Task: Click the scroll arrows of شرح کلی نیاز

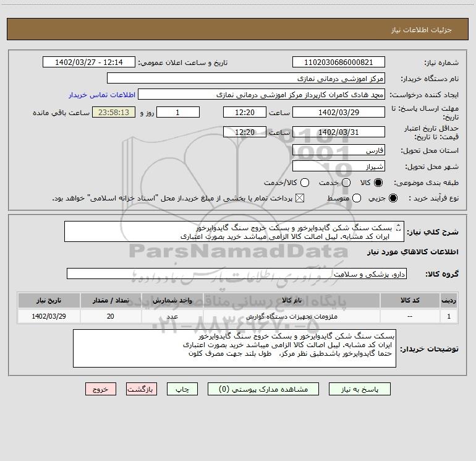Action: coord(399,227)
